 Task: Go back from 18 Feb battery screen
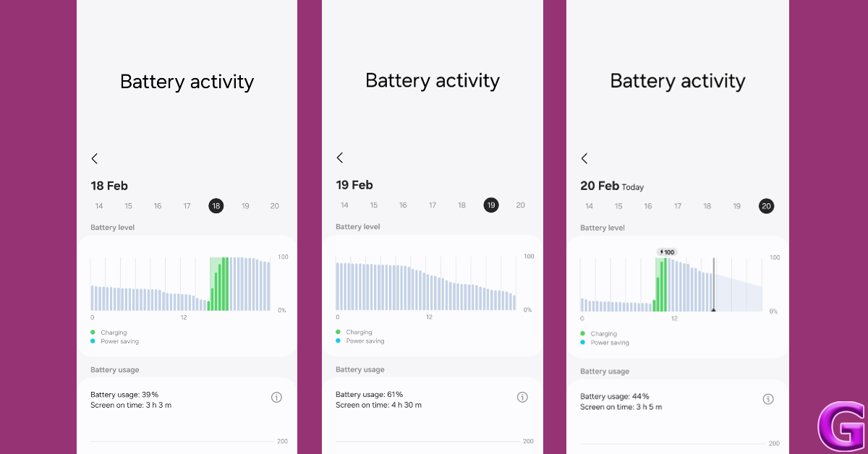pyautogui.click(x=95, y=158)
